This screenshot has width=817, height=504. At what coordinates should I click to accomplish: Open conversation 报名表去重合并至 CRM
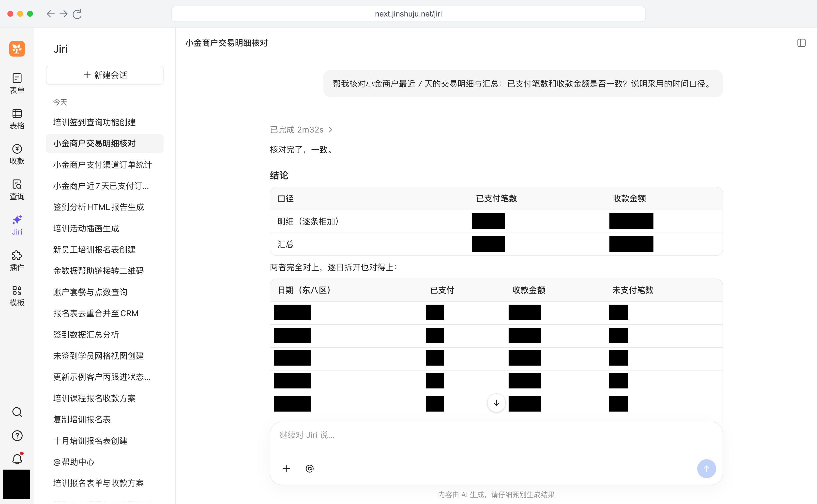pyautogui.click(x=105, y=313)
